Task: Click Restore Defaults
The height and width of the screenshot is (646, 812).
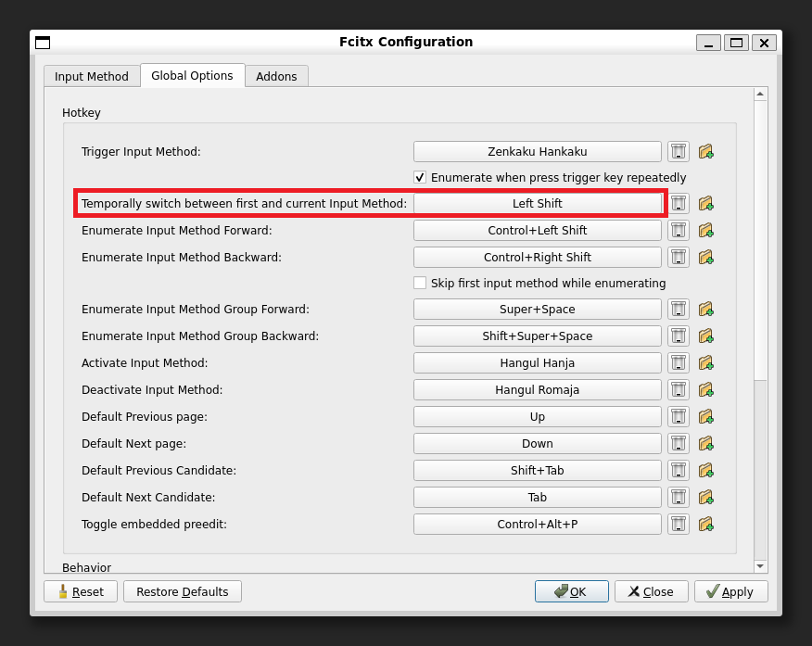Action: click(183, 591)
